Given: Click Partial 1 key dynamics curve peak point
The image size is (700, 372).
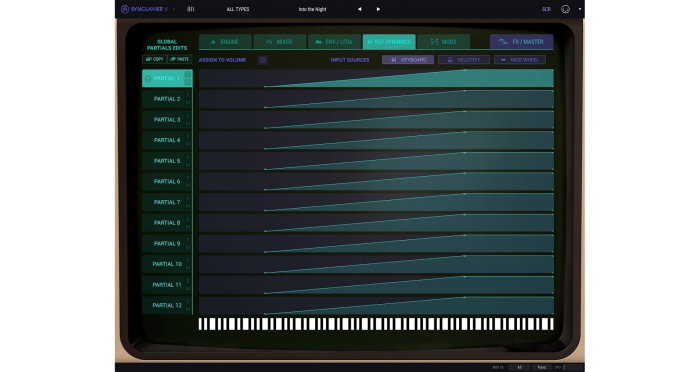Looking at the screenshot, I should [465, 70].
